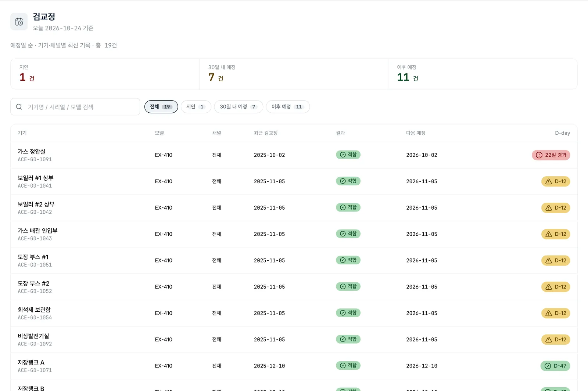
Task: Open the 가스 정압실 device row name
Action: [x=32, y=151]
